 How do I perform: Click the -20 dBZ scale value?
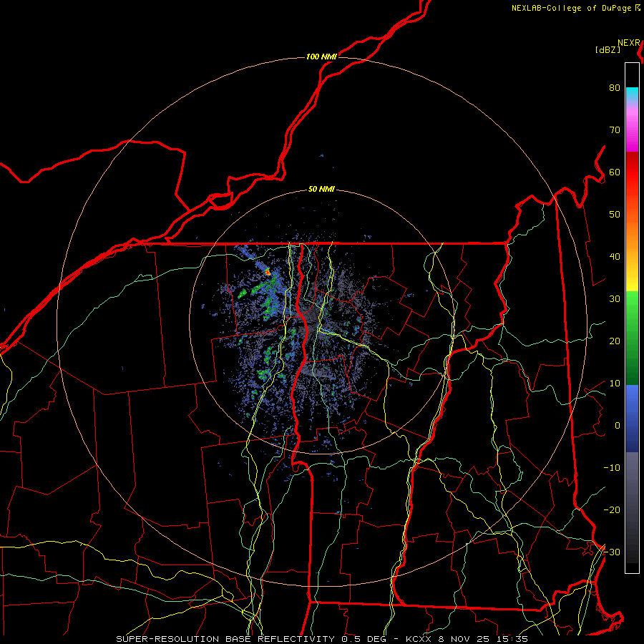point(612,510)
